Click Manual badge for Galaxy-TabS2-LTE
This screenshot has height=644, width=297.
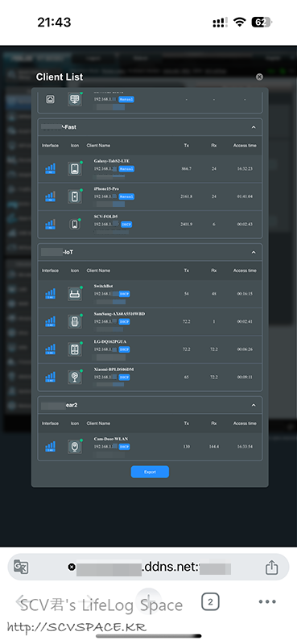coord(126,169)
